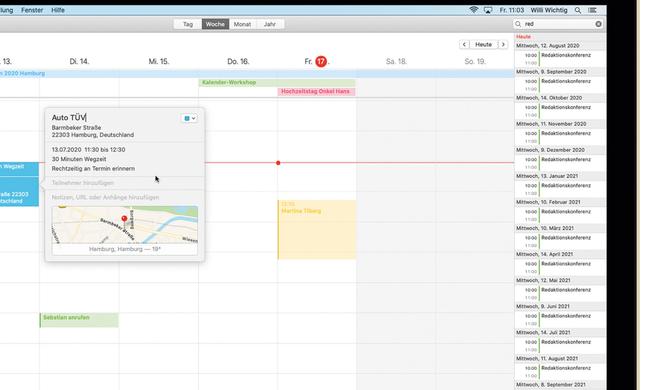Select the Jahr view
This screenshot has width=660, height=390.
270,24
